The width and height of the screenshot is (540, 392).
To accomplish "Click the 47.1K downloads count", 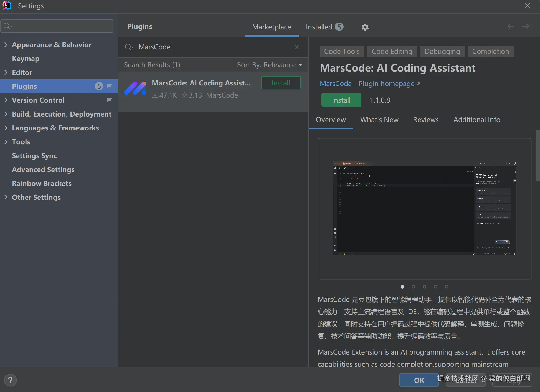I will (165, 95).
